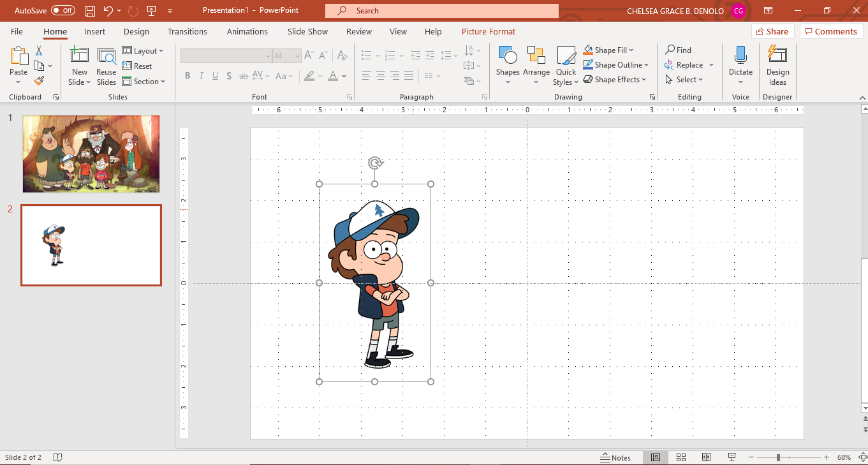Click the Save icon in title bar

click(90, 11)
